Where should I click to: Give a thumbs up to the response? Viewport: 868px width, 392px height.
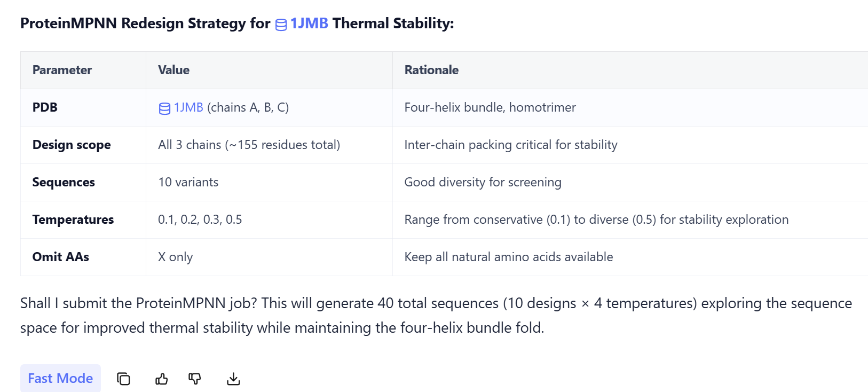(x=161, y=379)
